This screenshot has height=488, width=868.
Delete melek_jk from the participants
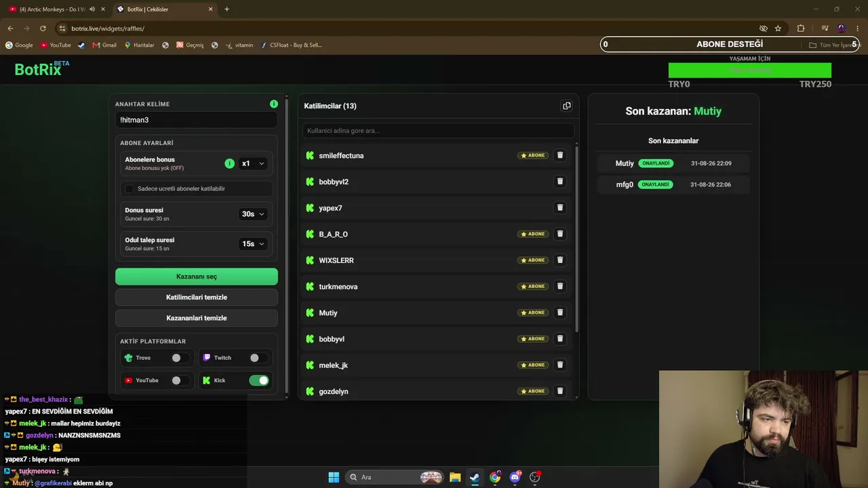coord(560,365)
